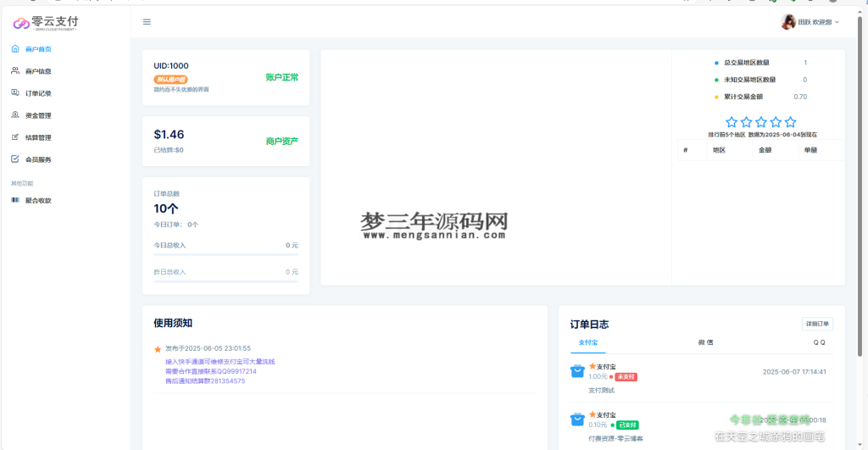Click the 已支付 green status badge
Viewport: 868px width, 450px height.
[x=628, y=425]
